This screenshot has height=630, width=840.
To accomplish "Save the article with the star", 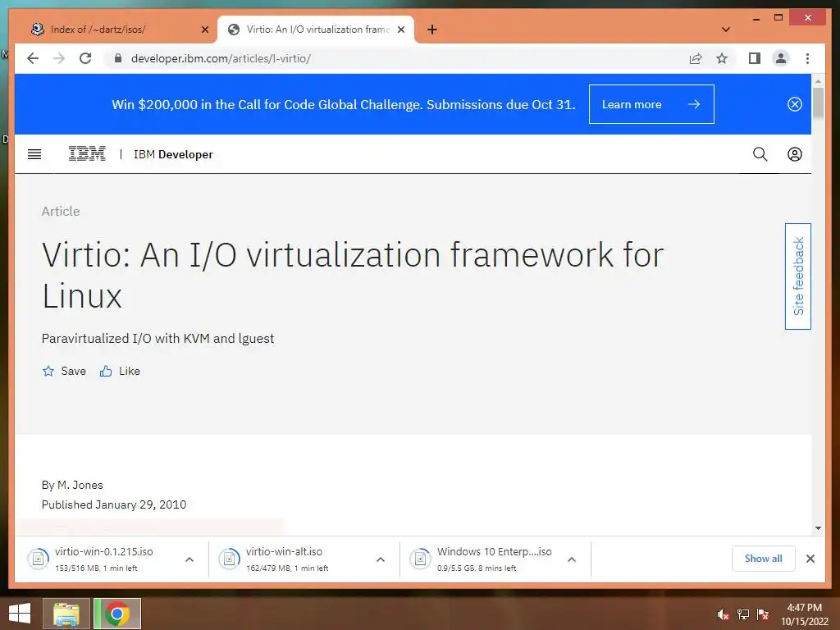I will pyautogui.click(x=64, y=371).
